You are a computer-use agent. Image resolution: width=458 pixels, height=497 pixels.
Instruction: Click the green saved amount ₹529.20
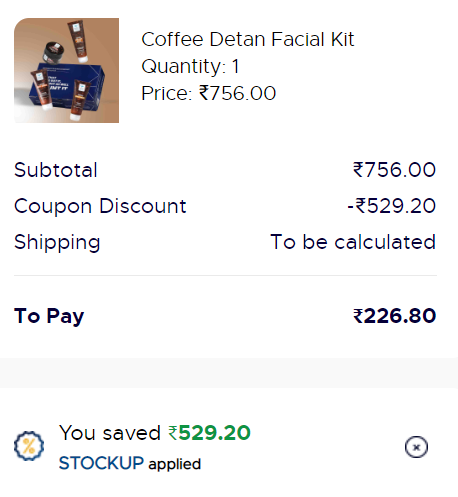[209, 433]
